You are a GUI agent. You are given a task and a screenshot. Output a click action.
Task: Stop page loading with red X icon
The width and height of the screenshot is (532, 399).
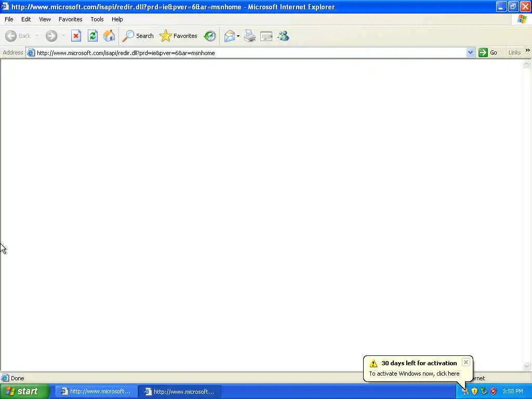[76, 36]
